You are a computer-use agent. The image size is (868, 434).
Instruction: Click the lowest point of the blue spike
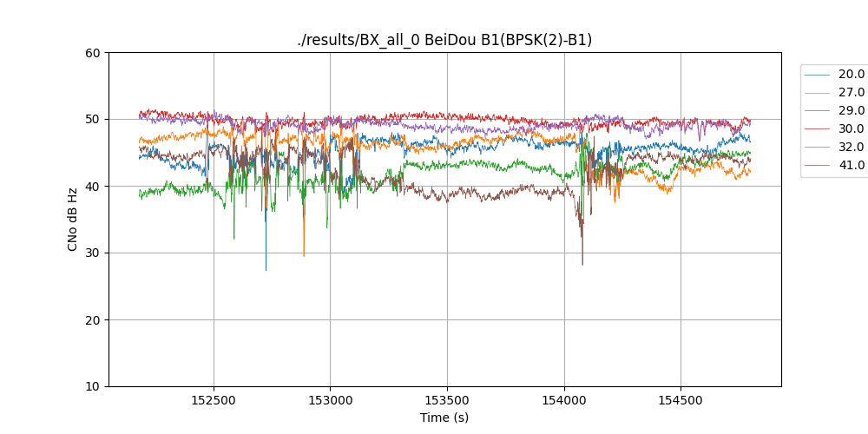(266, 270)
